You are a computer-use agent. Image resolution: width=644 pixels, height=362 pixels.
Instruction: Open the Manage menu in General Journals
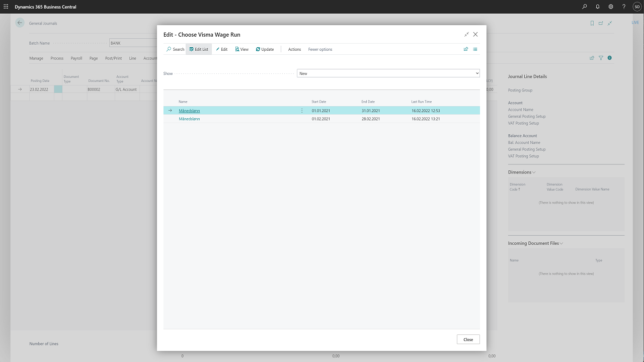(36, 58)
